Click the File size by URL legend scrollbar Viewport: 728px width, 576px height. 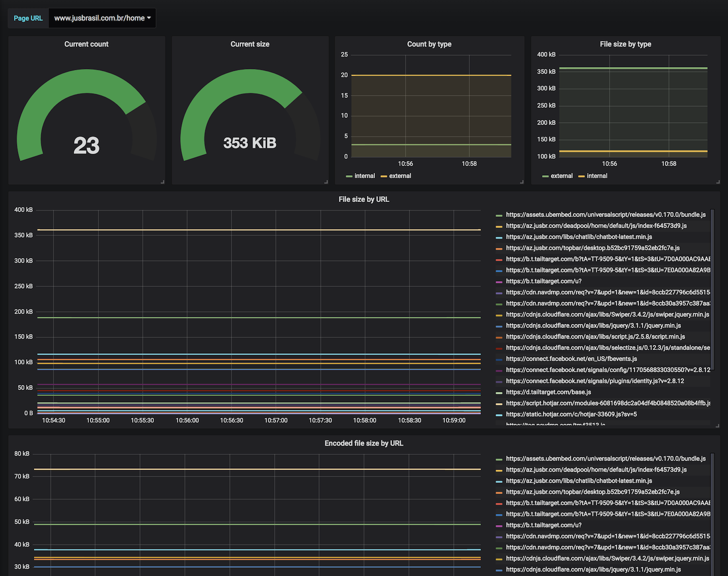coord(712,290)
